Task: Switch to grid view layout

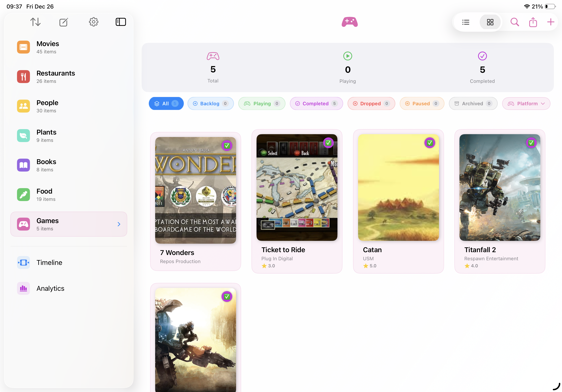Action: [x=490, y=22]
